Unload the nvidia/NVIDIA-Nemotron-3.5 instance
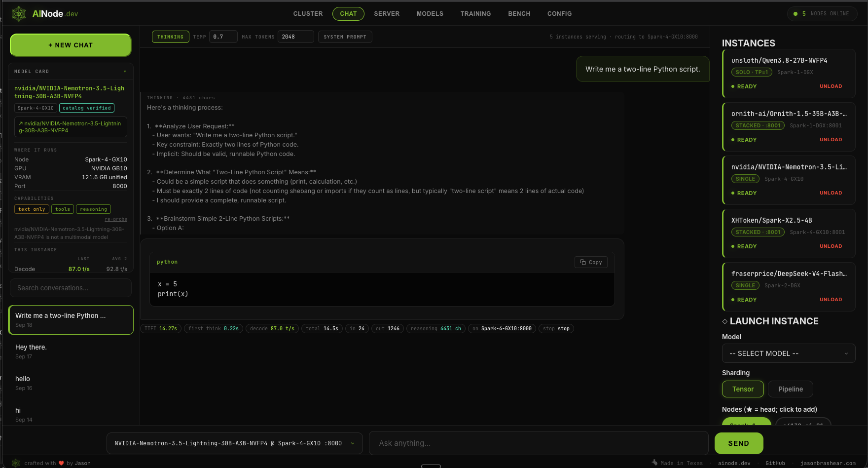 [831, 193]
